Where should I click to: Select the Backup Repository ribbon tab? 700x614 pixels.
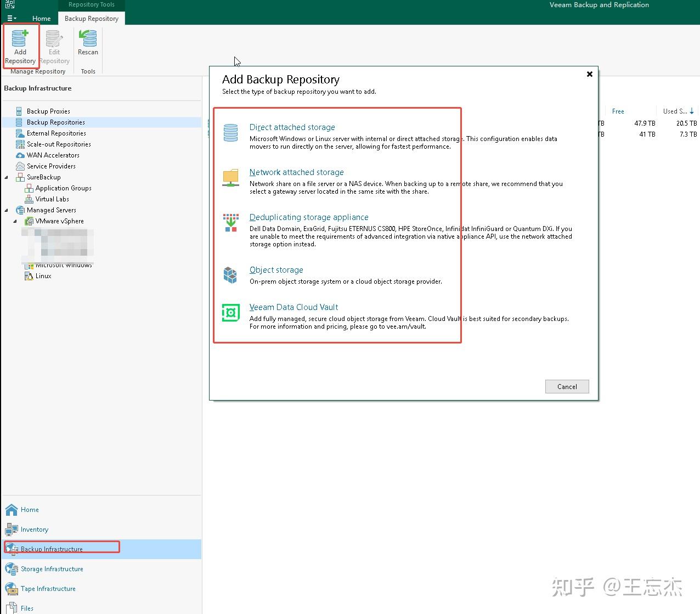coord(92,18)
